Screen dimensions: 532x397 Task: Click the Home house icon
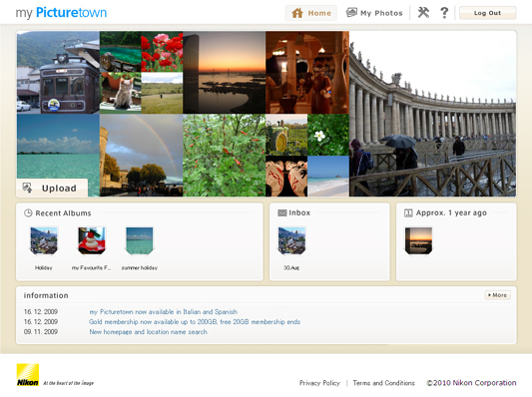[297, 13]
